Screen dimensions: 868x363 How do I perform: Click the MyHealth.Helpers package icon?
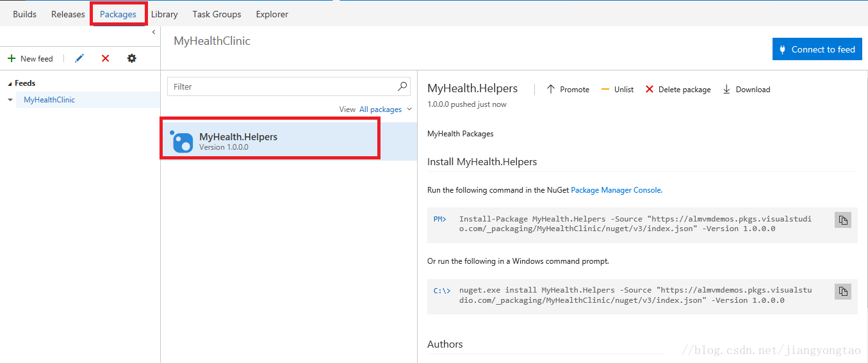click(182, 141)
